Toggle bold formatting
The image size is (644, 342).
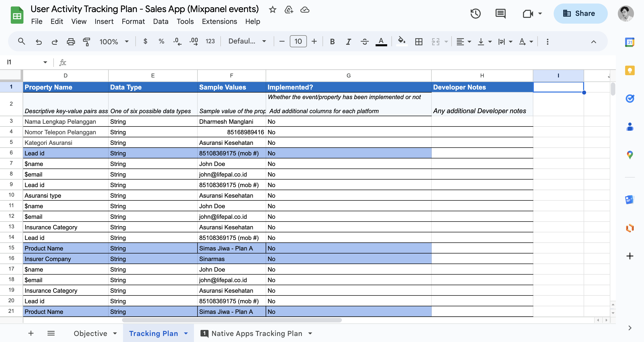tap(332, 41)
